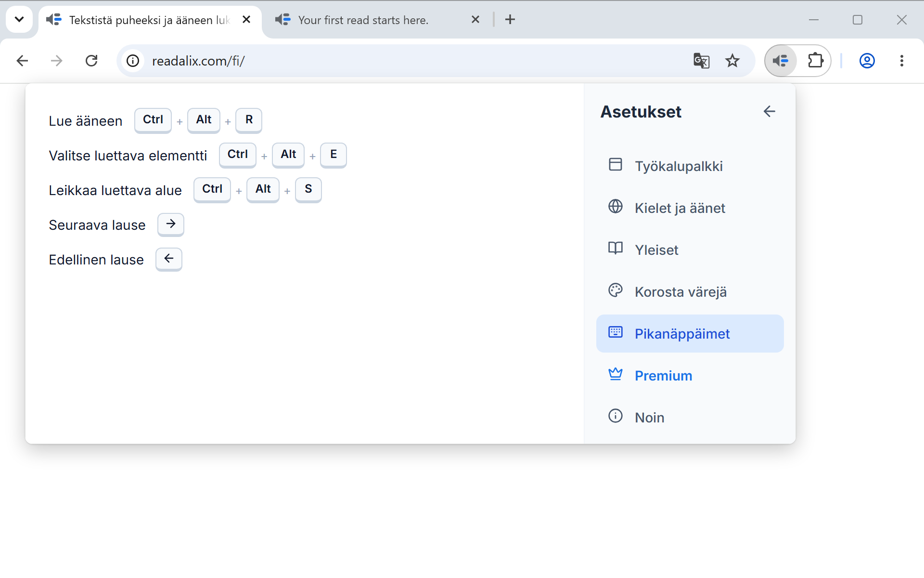Viewport: 924px width, 578px height.
Task: Open Työkalupalkki settings section
Action: pyautogui.click(x=690, y=166)
